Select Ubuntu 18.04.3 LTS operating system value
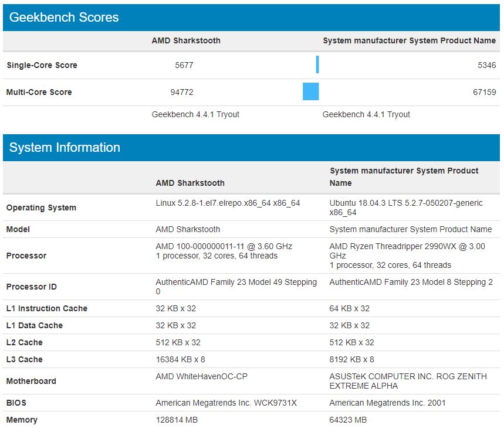Viewport: 504px width, 432px height. click(x=406, y=208)
